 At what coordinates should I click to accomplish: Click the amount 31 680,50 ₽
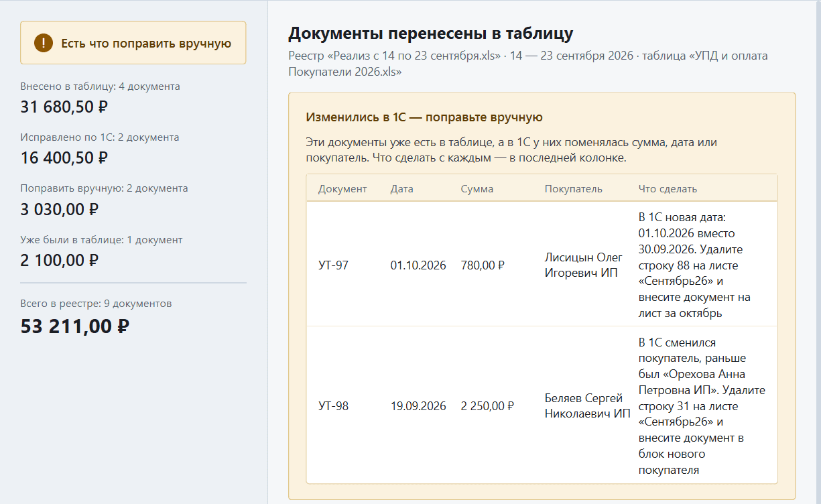tap(64, 107)
